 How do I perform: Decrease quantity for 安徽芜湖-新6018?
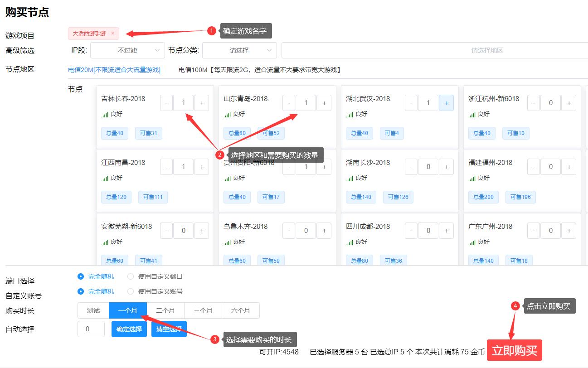coord(166,231)
